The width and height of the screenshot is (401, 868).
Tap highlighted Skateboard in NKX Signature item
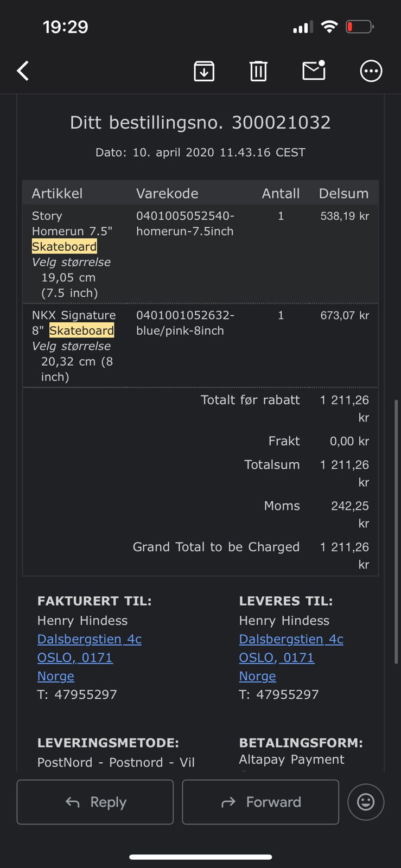point(81,330)
